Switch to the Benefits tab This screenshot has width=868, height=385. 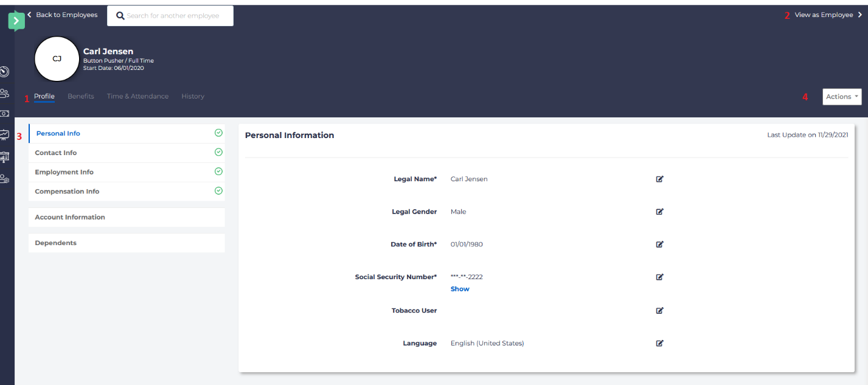point(80,95)
